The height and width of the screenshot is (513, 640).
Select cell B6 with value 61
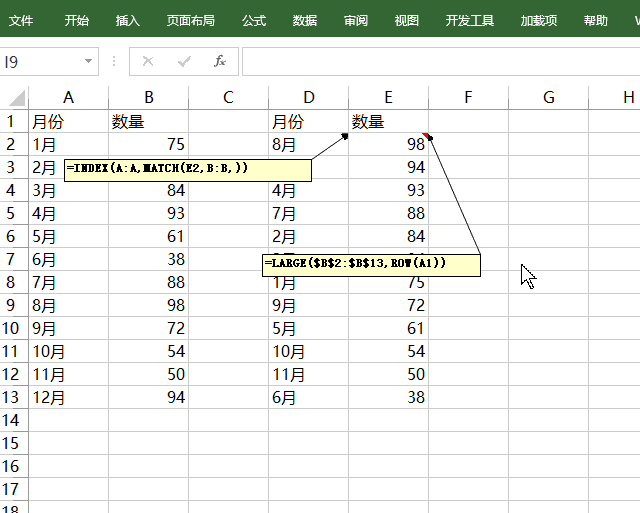click(149, 236)
